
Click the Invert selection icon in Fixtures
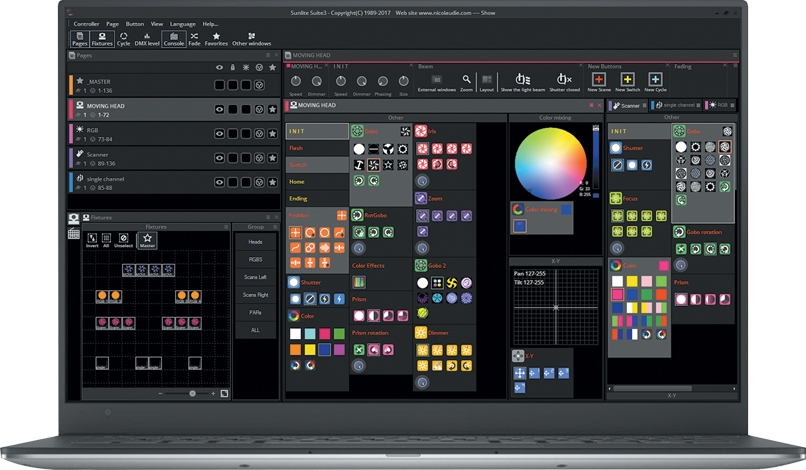[90, 238]
